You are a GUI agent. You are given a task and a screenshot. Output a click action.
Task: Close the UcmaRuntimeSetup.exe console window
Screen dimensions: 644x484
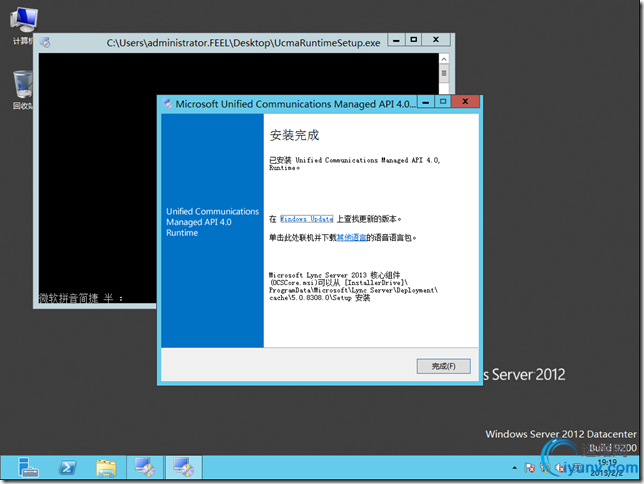[x=436, y=40]
